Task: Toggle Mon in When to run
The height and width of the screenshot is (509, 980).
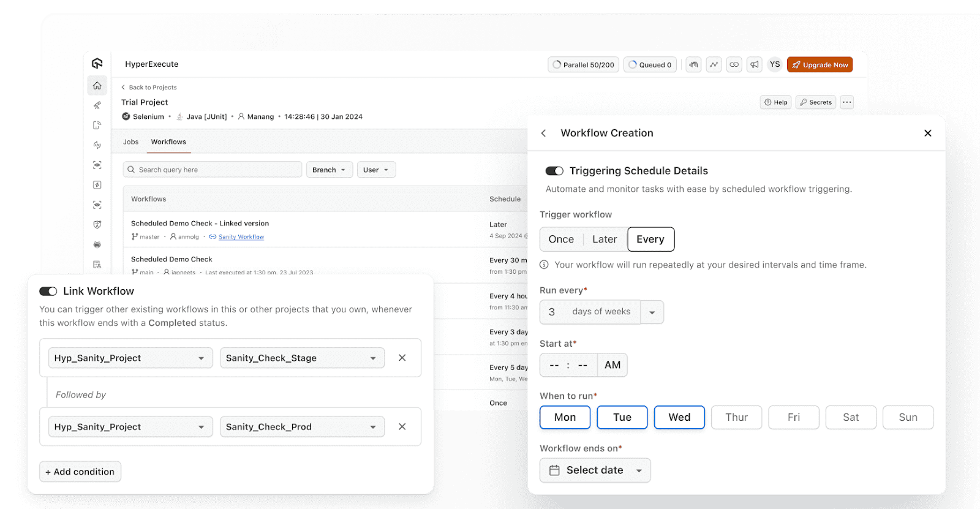Action: point(565,417)
